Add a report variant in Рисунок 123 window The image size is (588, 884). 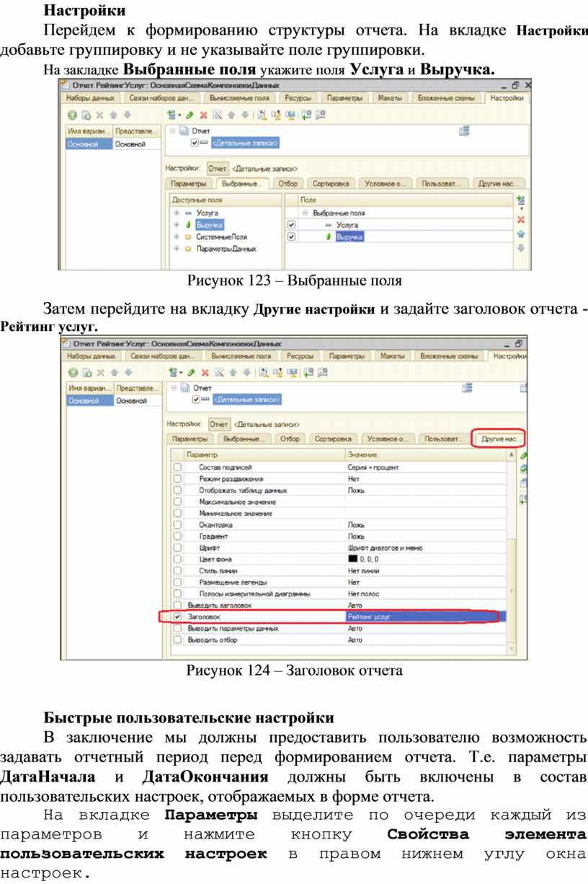72,115
